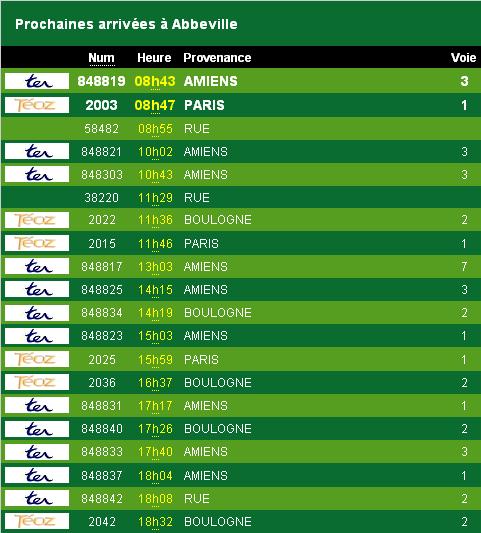Select the TER icon beside train 848821

(37, 151)
